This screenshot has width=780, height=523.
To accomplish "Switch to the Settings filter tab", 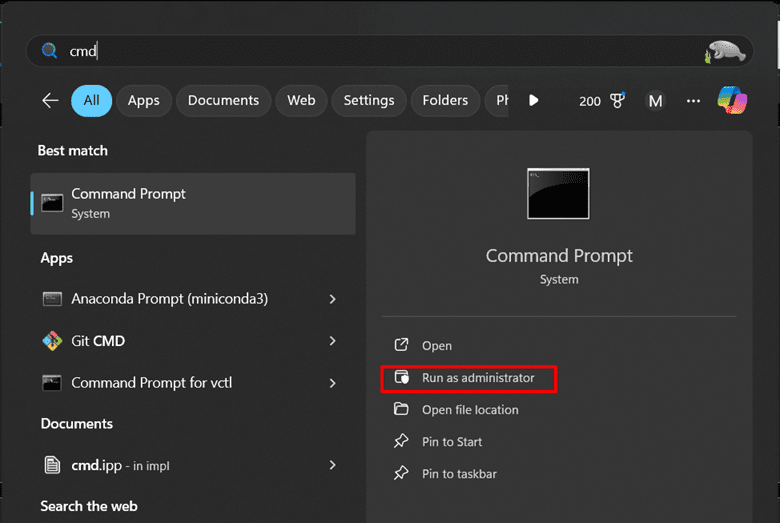I will pyautogui.click(x=369, y=101).
